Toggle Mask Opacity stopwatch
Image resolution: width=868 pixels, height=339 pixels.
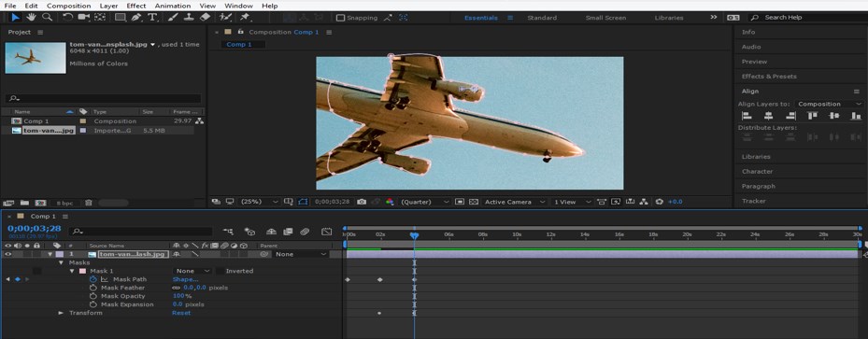click(93, 296)
